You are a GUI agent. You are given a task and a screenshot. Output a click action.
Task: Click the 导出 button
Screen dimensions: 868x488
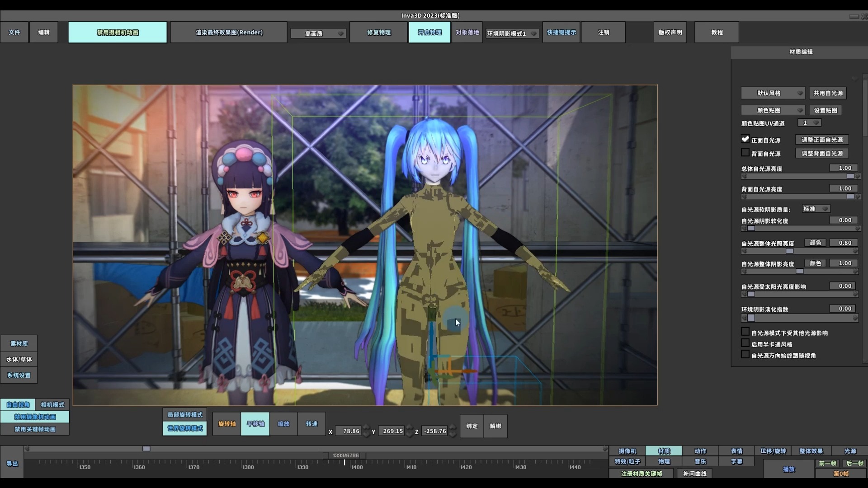12,464
